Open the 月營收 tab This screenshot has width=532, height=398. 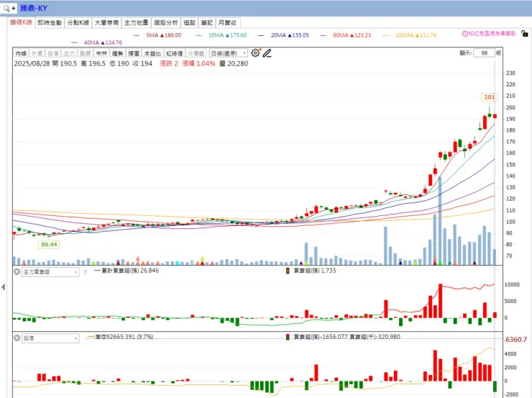click(228, 23)
